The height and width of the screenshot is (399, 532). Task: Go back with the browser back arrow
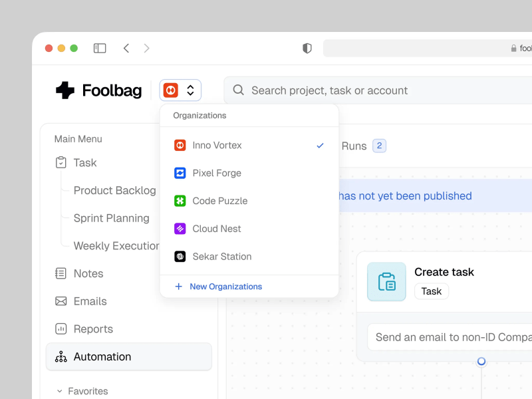[126, 48]
